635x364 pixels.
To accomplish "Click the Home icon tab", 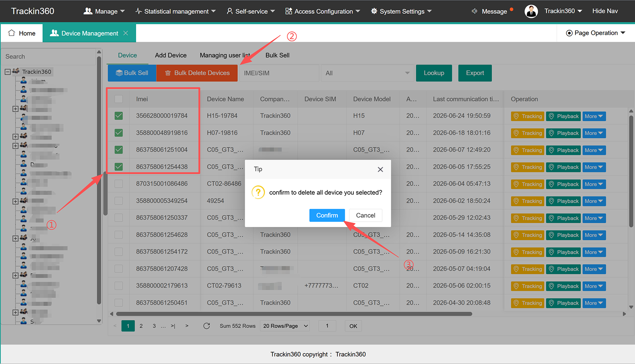I will click(x=22, y=33).
